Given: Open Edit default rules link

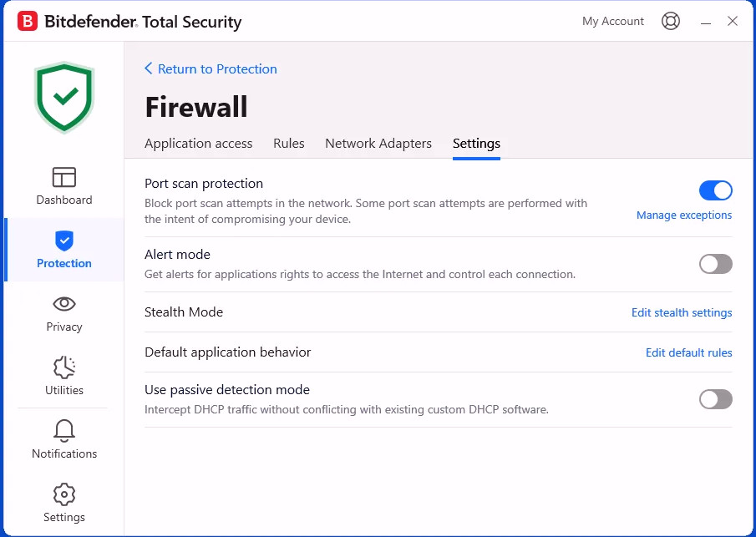Looking at the screenshot, I should click(688, 352).
